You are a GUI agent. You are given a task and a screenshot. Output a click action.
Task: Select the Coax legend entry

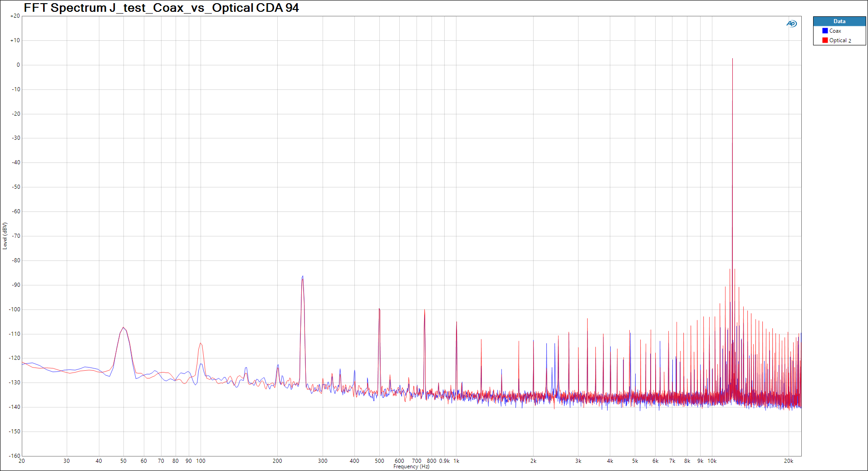[835, 30]
